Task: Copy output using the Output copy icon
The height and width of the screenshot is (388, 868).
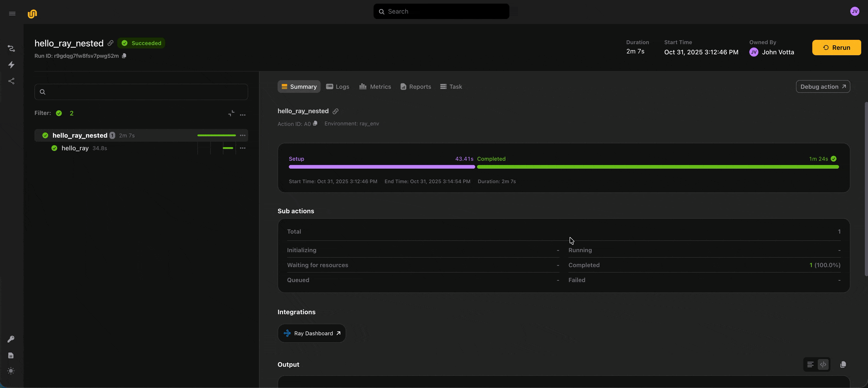Action: tap(843, 364)
